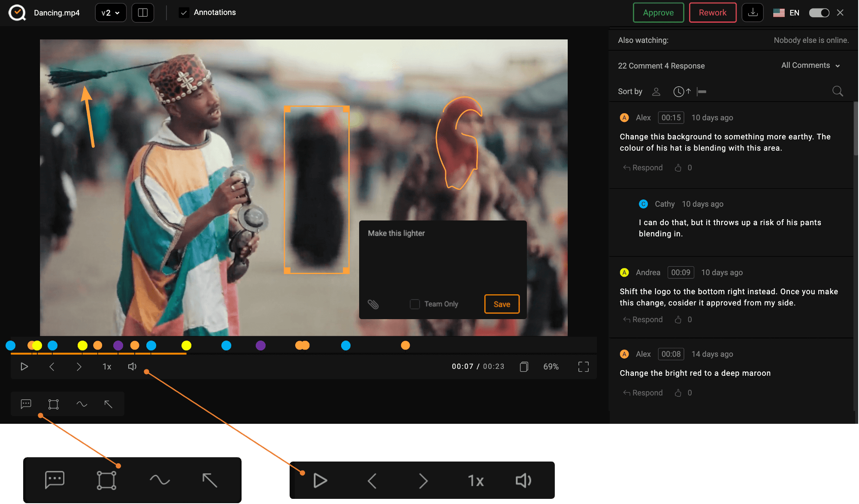This screenshot has height=504, width=859.
Task: Click the attachment paperclip icon
Action: pos(373,304)
